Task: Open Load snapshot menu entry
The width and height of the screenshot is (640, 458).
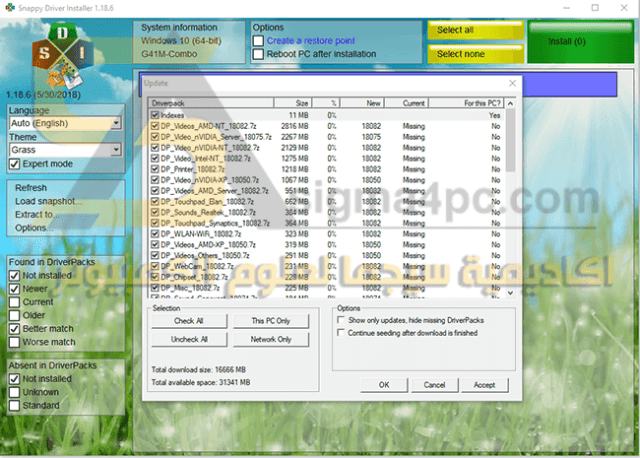Action: (x=49, y=201)
